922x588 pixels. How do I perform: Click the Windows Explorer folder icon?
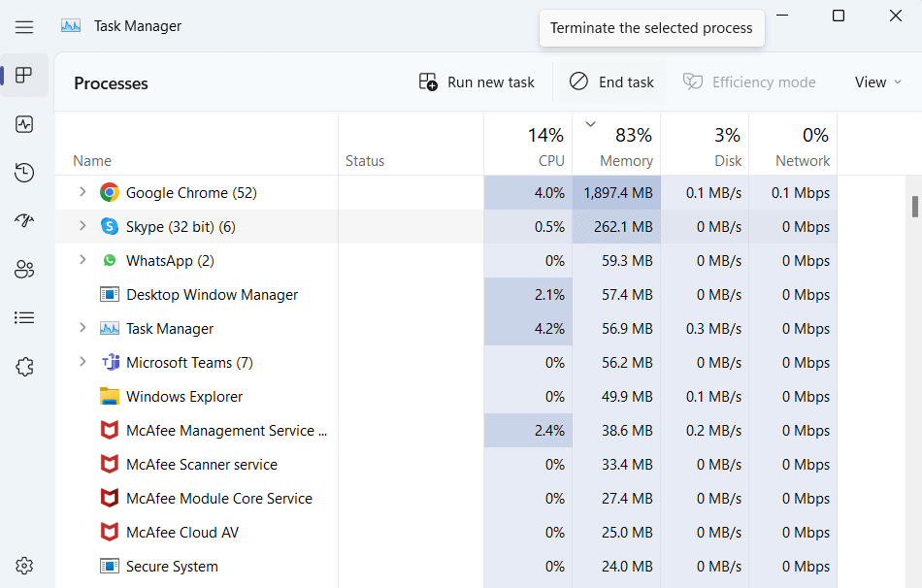[x=110, y=396]
